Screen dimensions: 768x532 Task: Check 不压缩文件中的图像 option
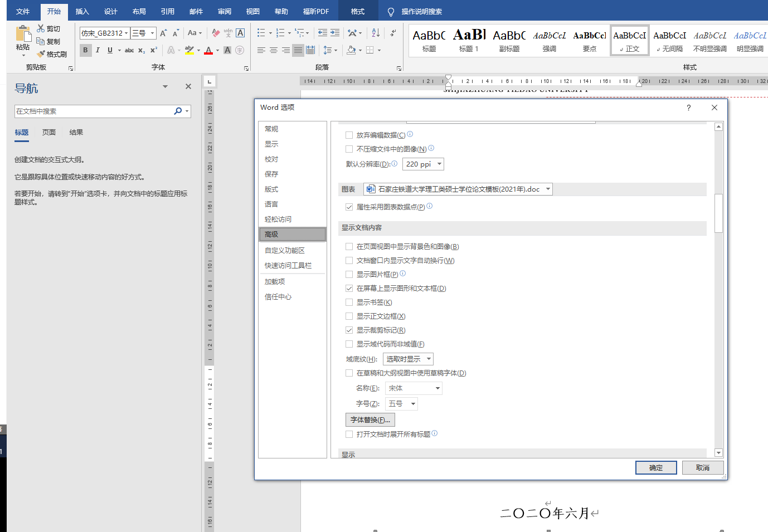348,148
